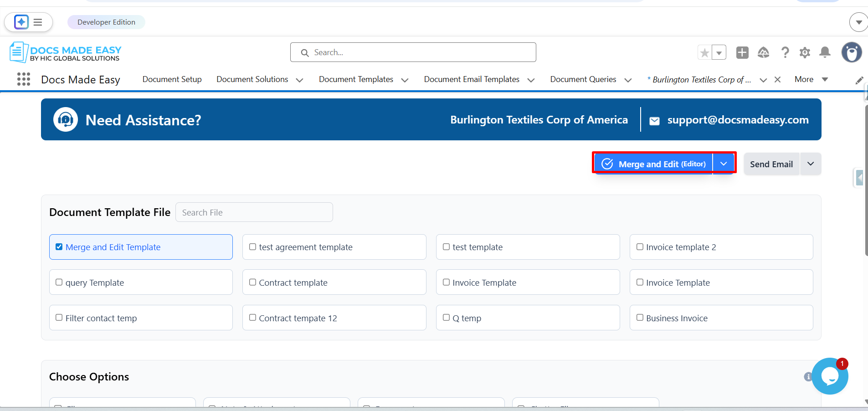Expand the Merge and Edit dropdown arrow

click(x=724, y=164)
